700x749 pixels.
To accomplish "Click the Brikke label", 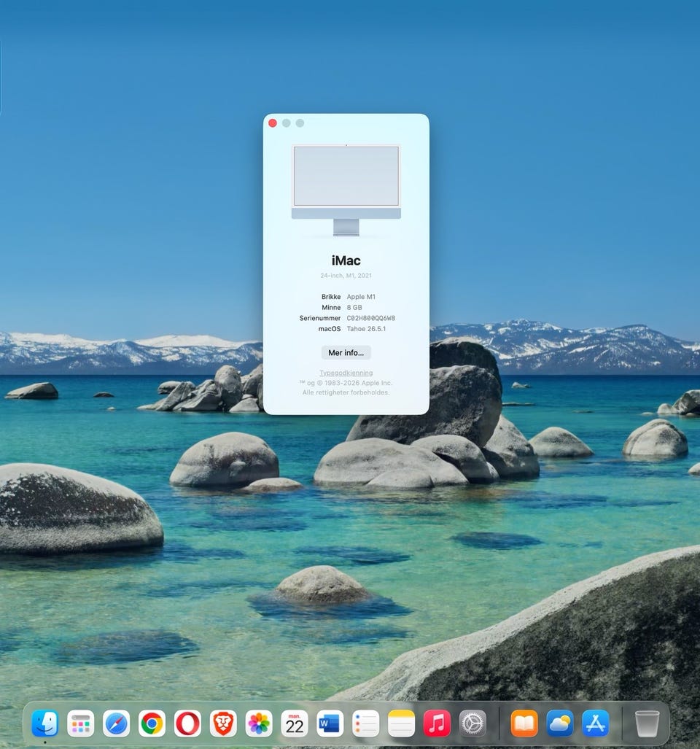I will coord(331,297).
